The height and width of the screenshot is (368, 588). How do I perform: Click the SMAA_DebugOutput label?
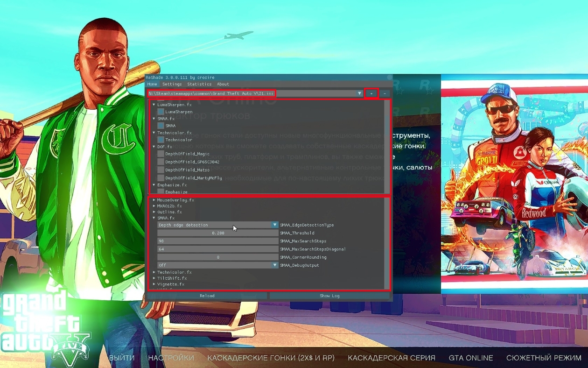click(300, 265)
